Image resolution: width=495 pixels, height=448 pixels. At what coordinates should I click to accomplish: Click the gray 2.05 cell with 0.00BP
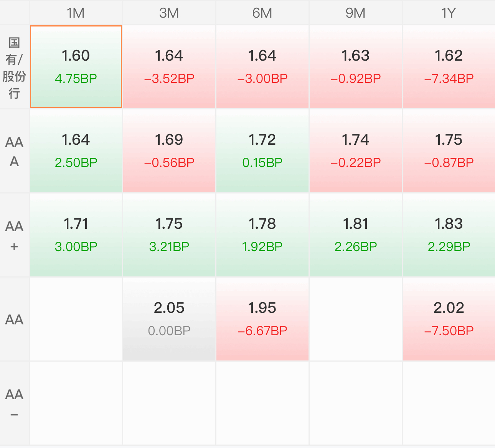pyautogui.click(x=169, y=319)
